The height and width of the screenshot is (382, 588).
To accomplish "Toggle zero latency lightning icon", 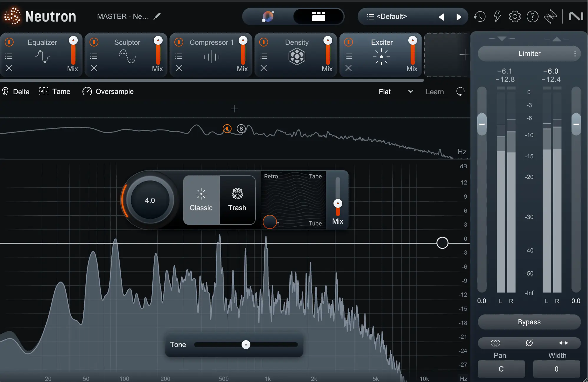I will point(497,16).
